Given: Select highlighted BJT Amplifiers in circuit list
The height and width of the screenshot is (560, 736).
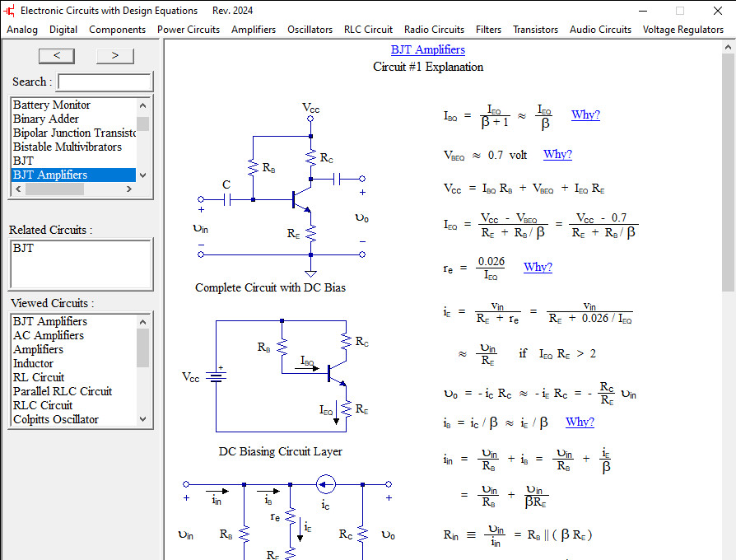Looking at the screenshot, I should tap(74, 175).
